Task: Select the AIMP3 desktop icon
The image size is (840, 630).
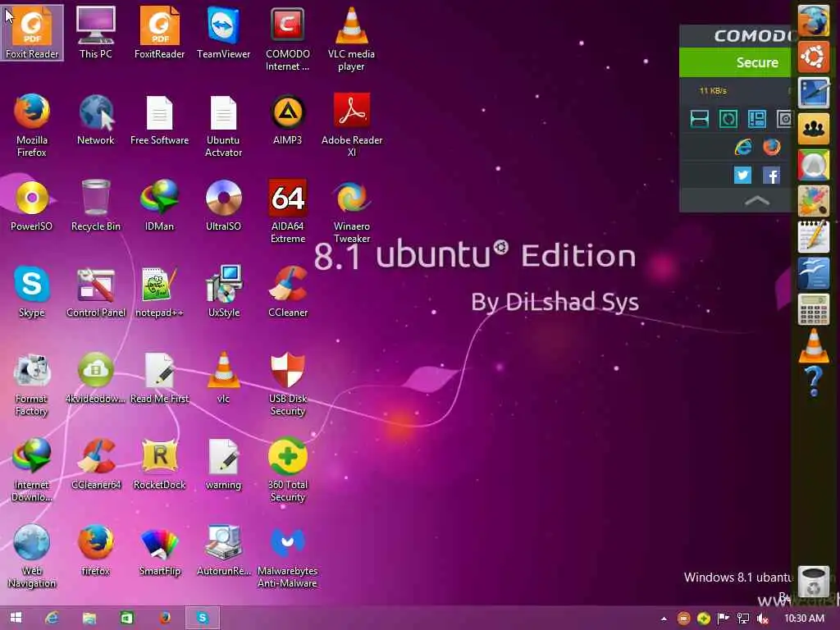Action: [288, 119]
